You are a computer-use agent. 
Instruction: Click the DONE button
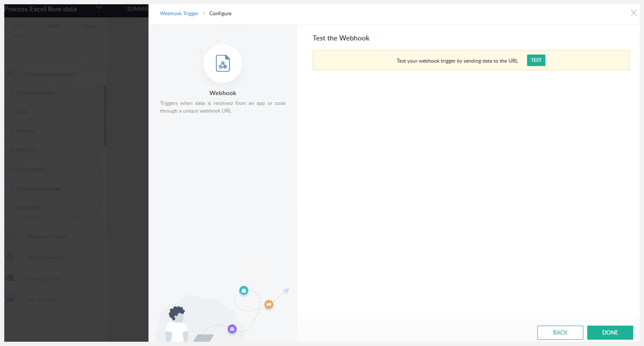(610, 332)
